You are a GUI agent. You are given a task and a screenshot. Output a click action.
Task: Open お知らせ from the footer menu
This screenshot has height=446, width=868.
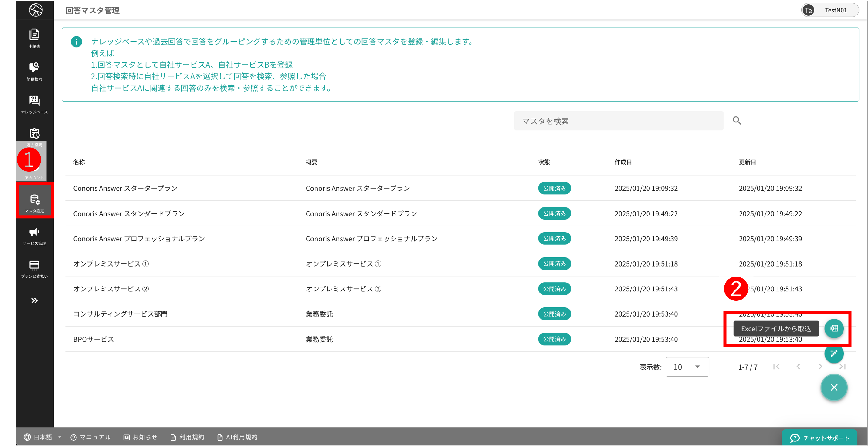[x=140, y=437]
